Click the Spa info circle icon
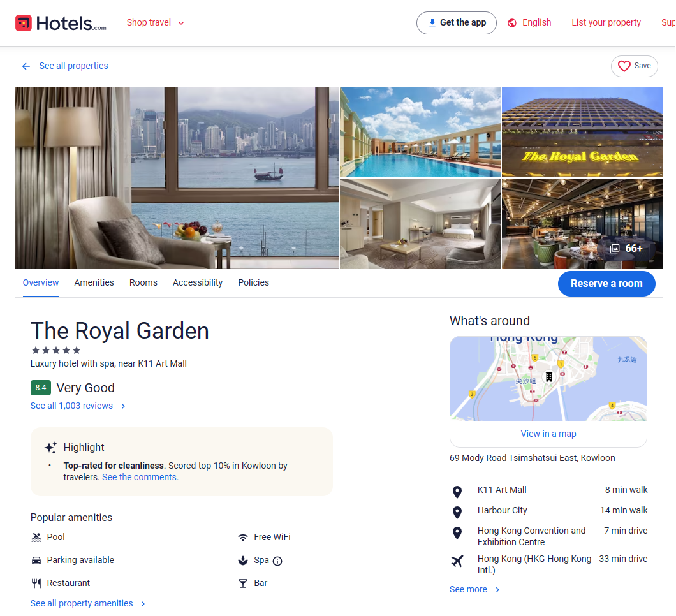676x616 pixels. click(x=277, y=561)
